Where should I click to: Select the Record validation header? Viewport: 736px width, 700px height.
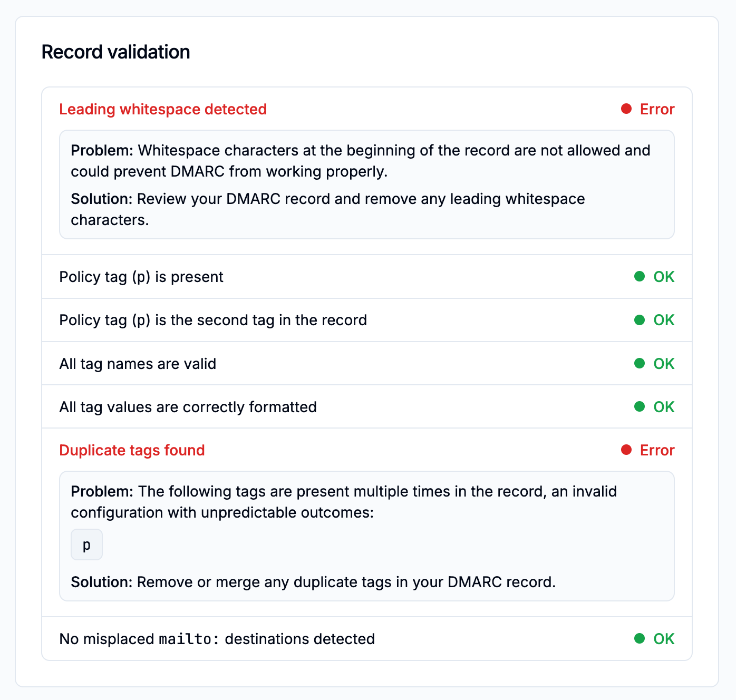point(116,51)
